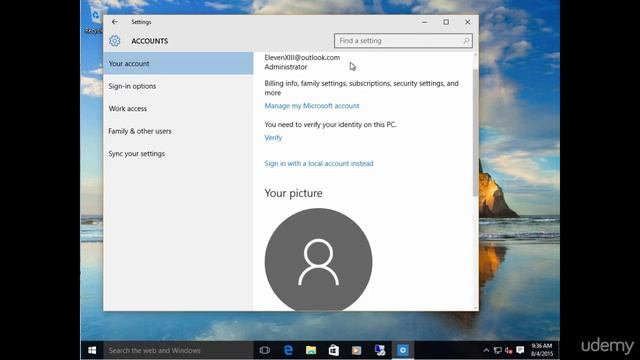The image size is (640, 360).
Task: Click Manage my Microsoft account link
Action: (312, 106)
